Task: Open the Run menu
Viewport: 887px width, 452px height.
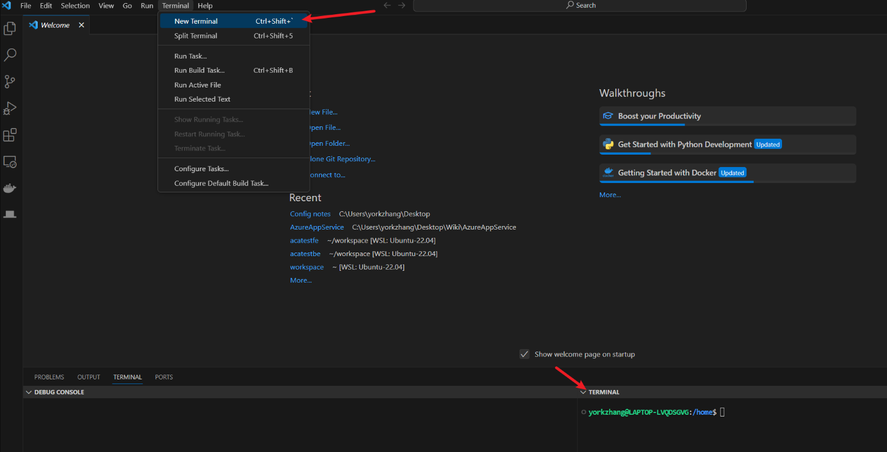Action: [x=147, y=6]
